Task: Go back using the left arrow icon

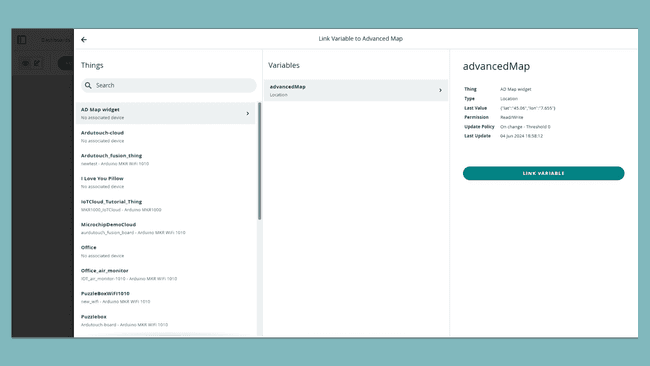Action: [84, 40]
